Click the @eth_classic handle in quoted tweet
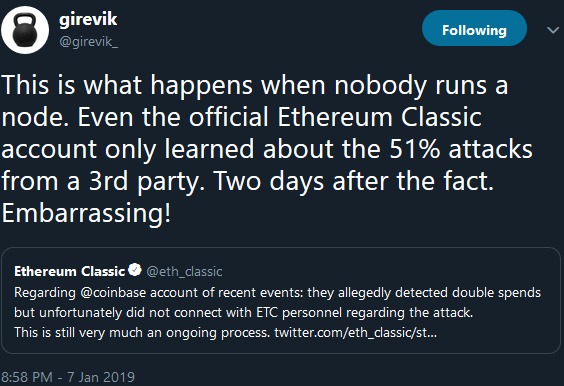Viewport: 564px width, 386px height. 185,271
